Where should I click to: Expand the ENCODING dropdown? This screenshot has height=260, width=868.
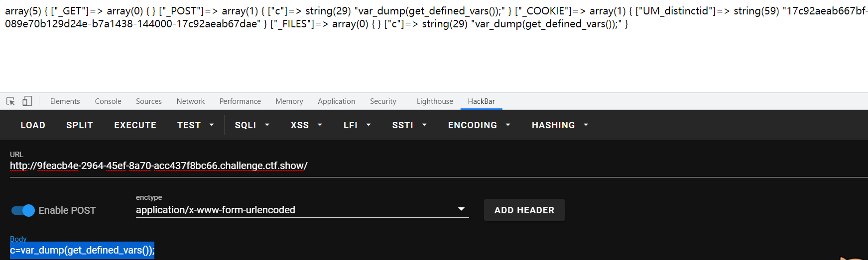(479, 125)
